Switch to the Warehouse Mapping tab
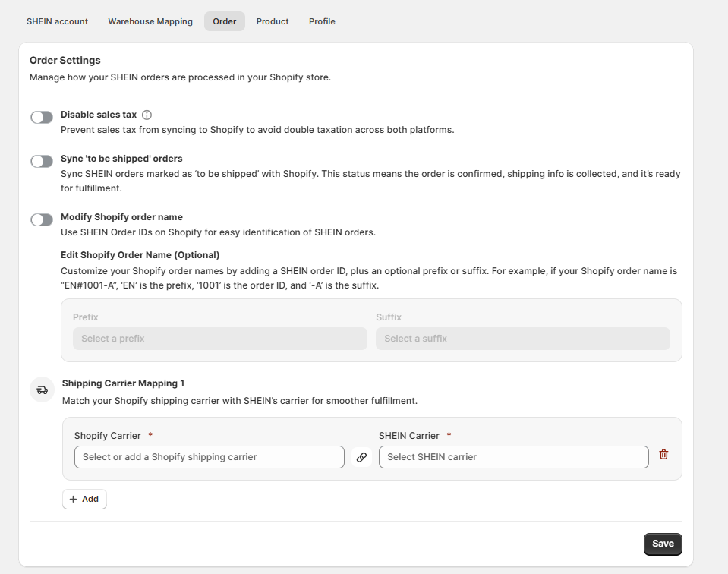 click(150, 21)
